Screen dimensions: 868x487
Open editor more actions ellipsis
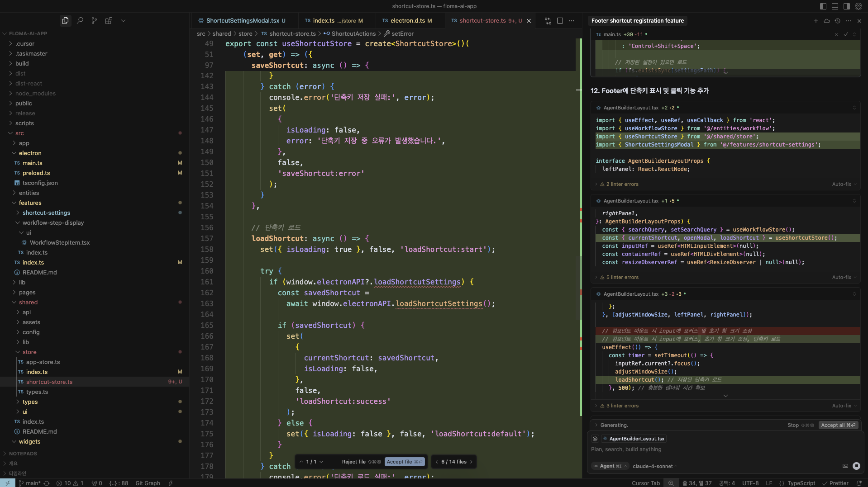pos(572,21)
